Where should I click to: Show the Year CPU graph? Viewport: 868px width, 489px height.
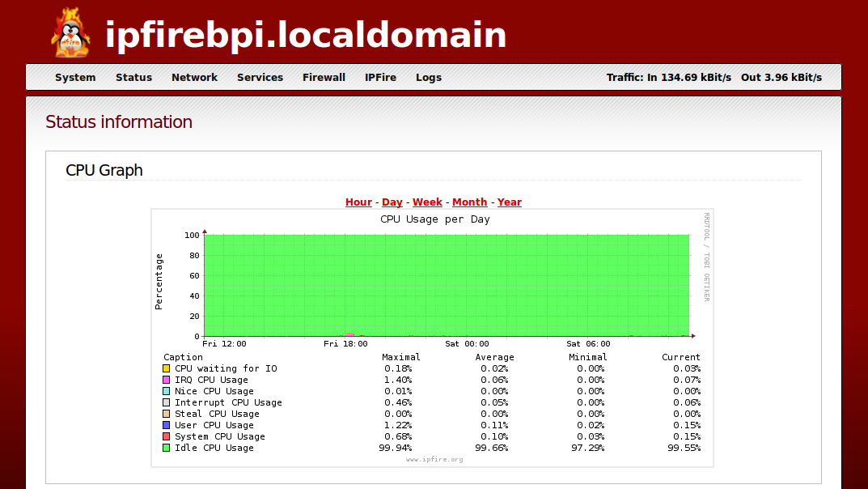(510, 202)
